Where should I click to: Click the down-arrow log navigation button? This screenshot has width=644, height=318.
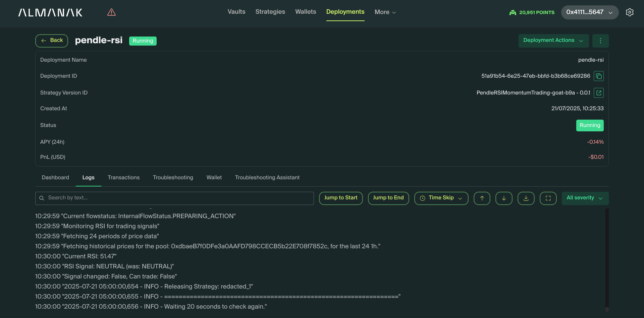504,198
